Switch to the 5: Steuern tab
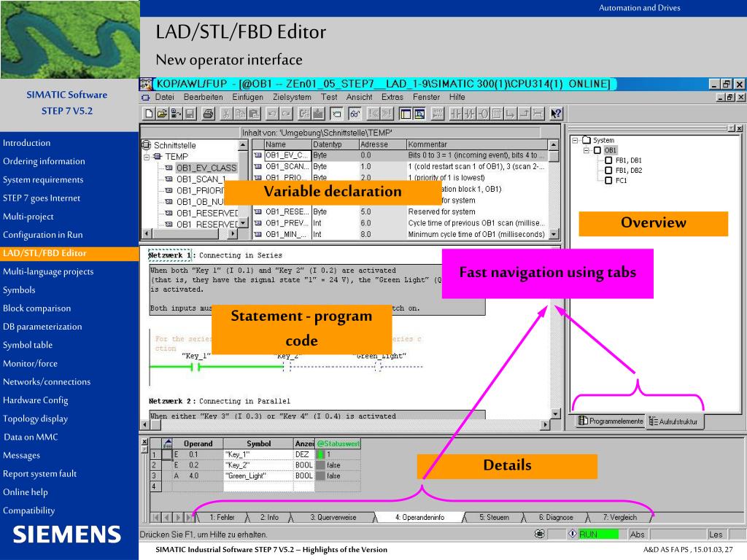The height and width of the screenshot is (560, 747). (494, 517)
